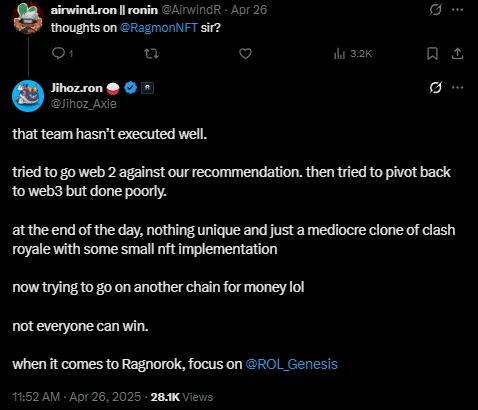Share airwind.ron's tweet via upload icon
The width and height of the screenshot is (478, 410).
458,53
